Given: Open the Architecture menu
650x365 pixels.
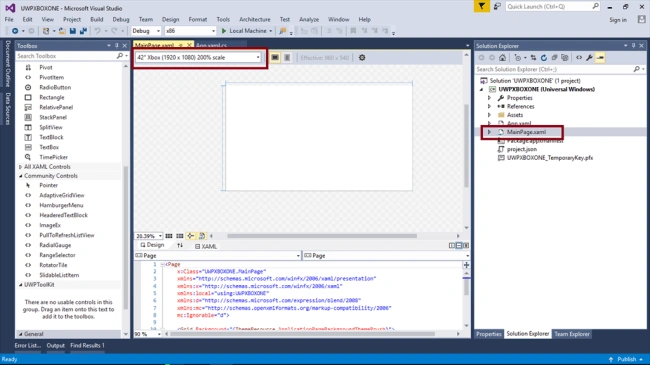Looking at the screenshot, I should [255, 19].
